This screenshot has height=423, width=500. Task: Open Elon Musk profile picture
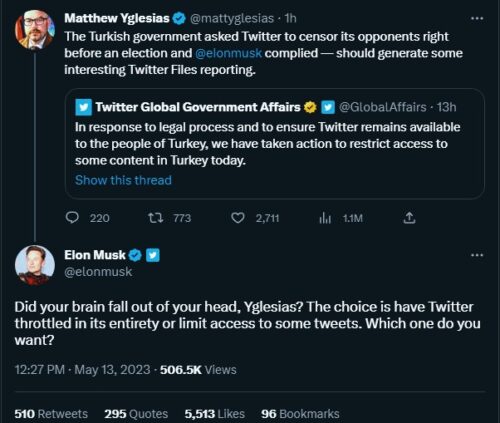point(35,265)
